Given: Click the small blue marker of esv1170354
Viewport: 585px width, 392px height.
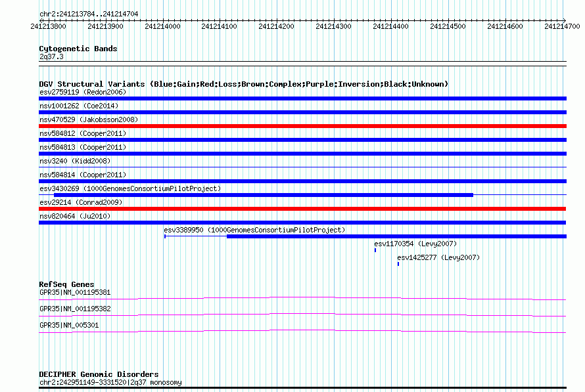Looking at the screenshot, I should (375, 250).
